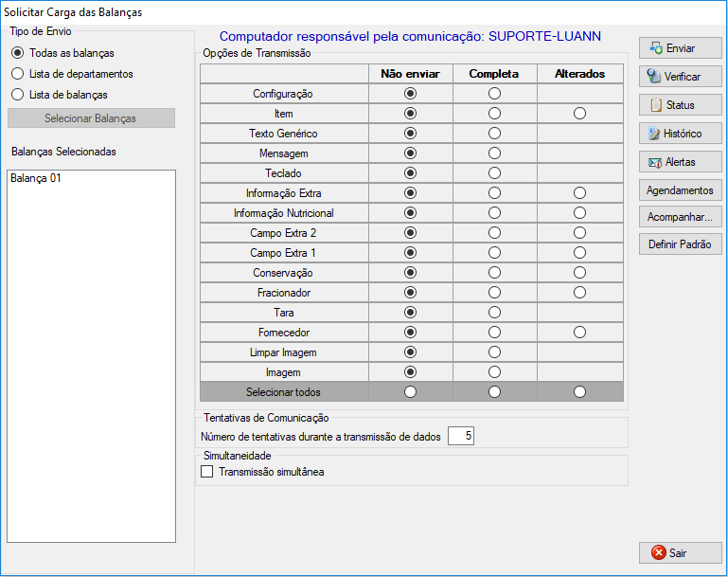The width and height of the screenshot is (728, 577).
Task: Click the Acompanhar... button
Action: 680,217
